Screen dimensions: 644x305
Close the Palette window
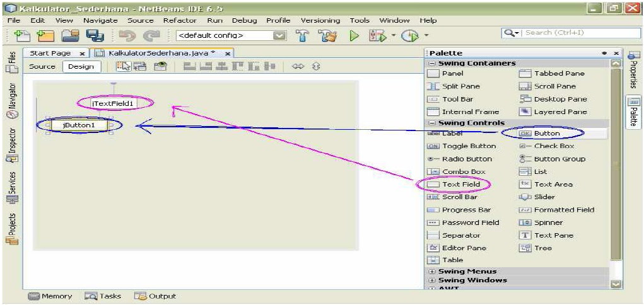coord(616,54)
